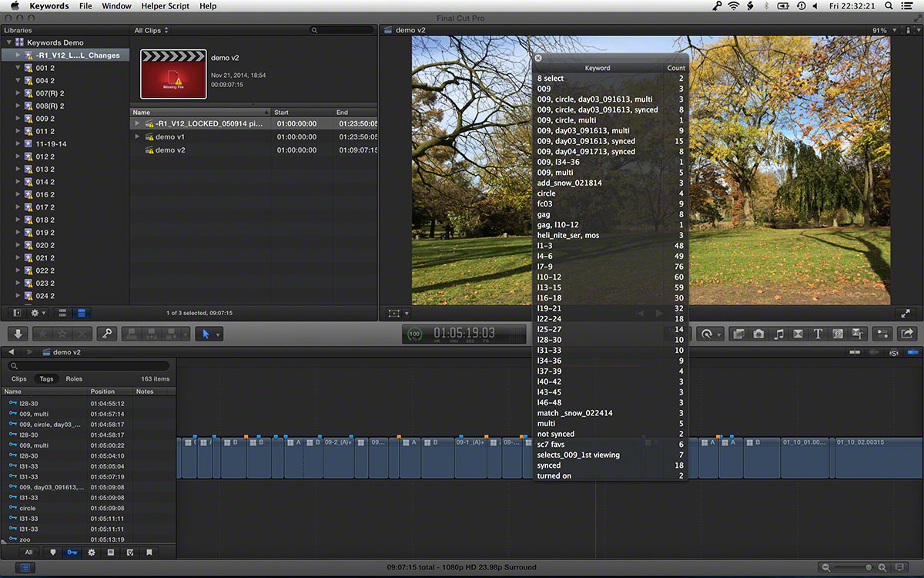The width and height of the screenshot is (924, 578).
Task: Open the All Clips filter dropdown
Action: (152, 30)
